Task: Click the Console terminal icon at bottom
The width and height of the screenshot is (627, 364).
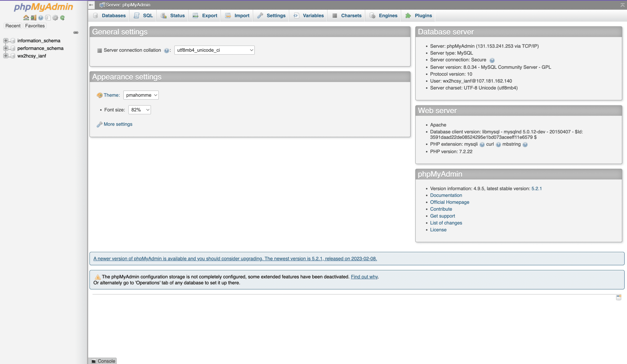Action: point(94,361)
